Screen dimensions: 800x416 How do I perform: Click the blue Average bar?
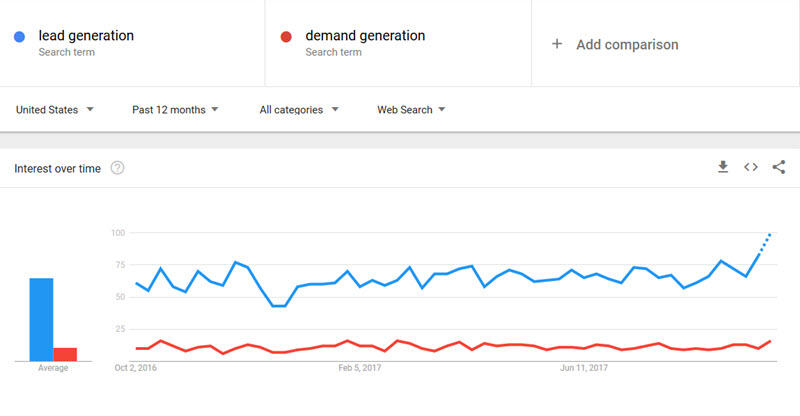(x=41, y=319)
